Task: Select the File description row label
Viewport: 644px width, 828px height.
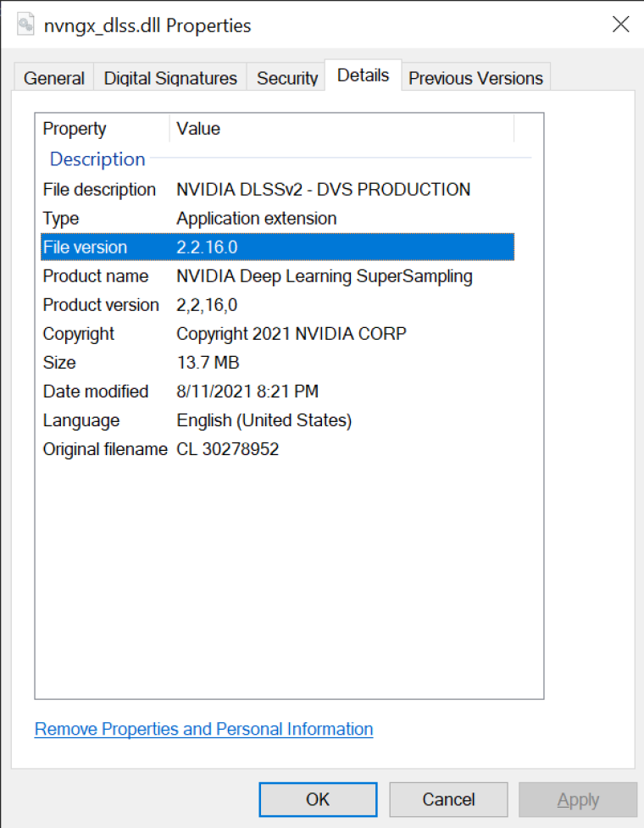Action: (99, 190)
